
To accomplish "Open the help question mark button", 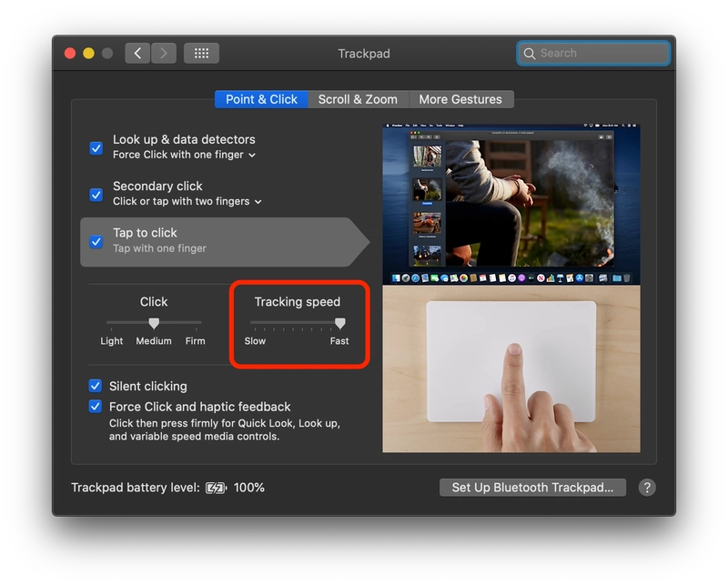I will pos(647,488).
